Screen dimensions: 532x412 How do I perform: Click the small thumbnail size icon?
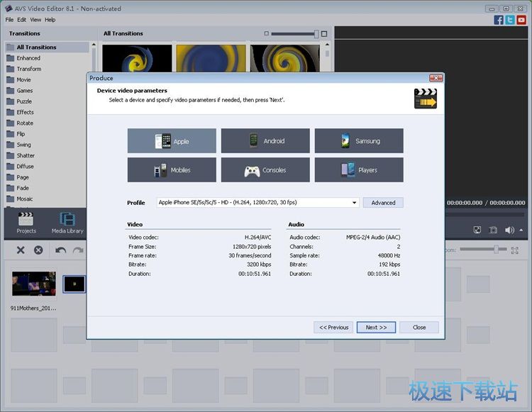tap(266, 33)
